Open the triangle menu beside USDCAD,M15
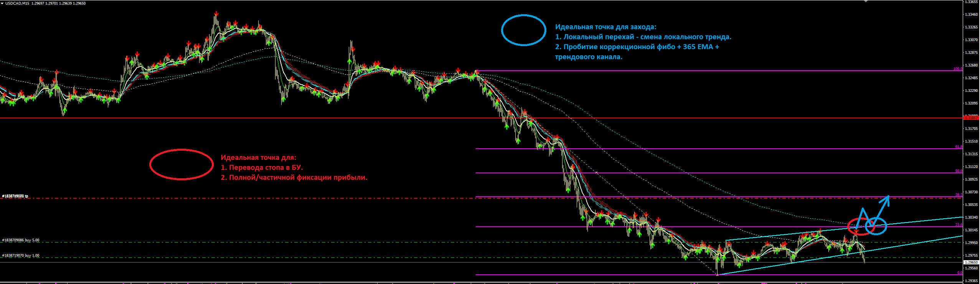 coord(2,3)
